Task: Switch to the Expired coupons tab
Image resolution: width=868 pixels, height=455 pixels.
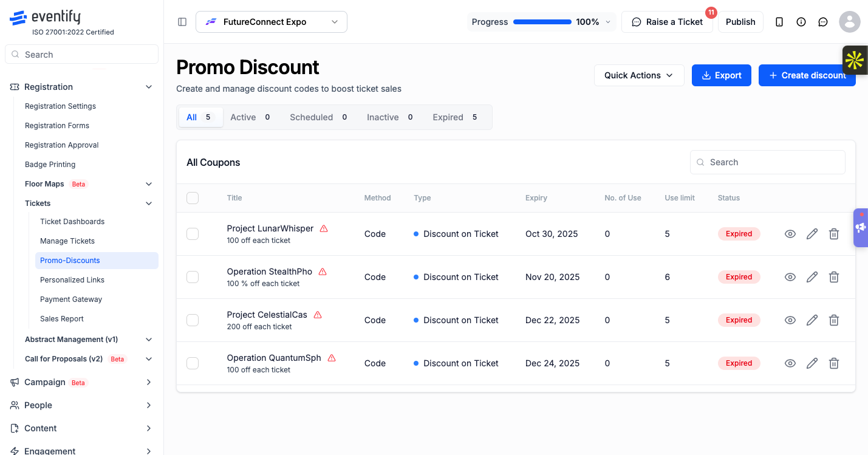Action: 455,117
